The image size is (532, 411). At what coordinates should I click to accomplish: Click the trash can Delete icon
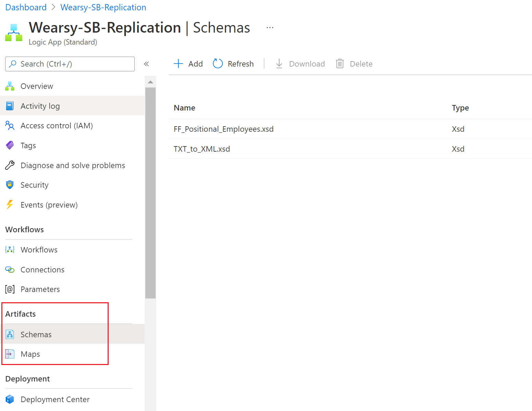340,63
